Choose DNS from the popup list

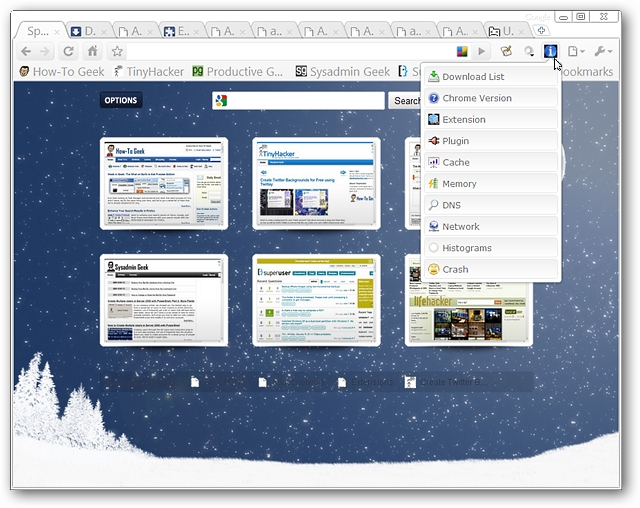click(x=491, y=205)
